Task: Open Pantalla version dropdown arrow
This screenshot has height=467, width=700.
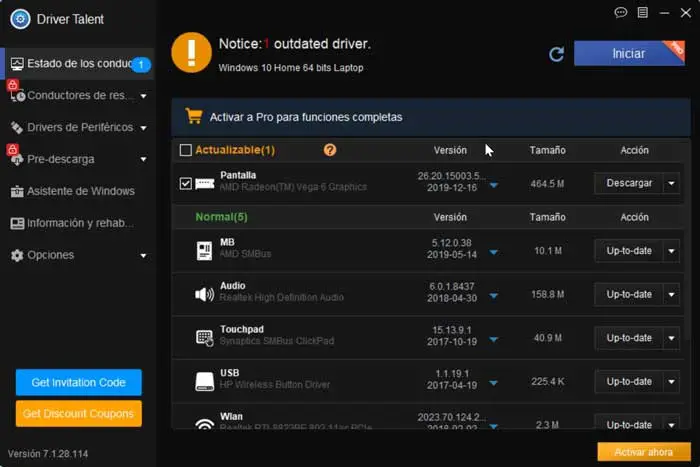Action: click(493, 185)
